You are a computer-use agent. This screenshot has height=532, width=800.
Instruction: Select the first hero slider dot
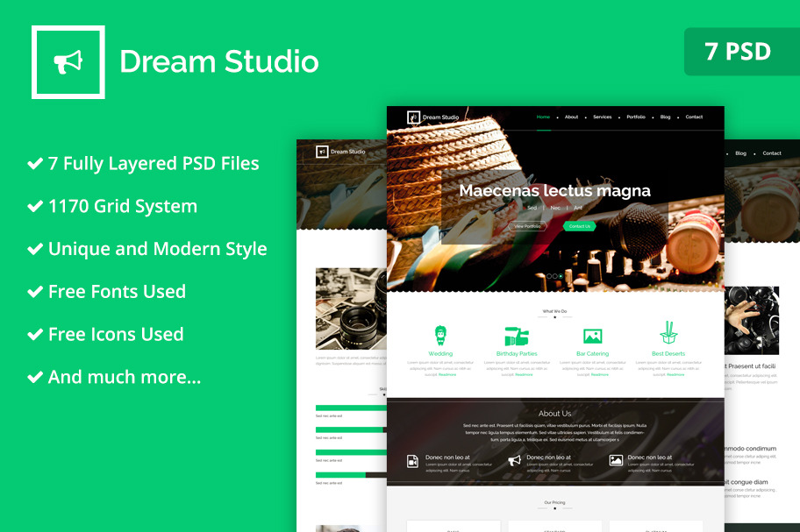[x=549, y=276]
